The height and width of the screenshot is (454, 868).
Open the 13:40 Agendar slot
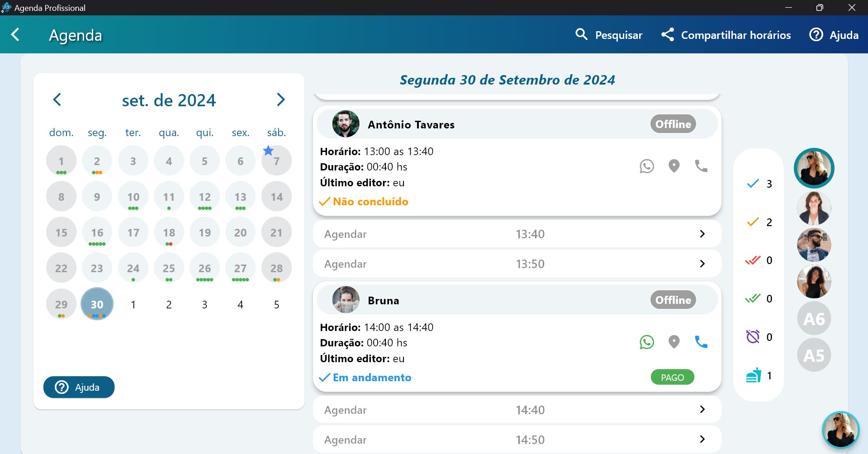[x=517, y=234]
